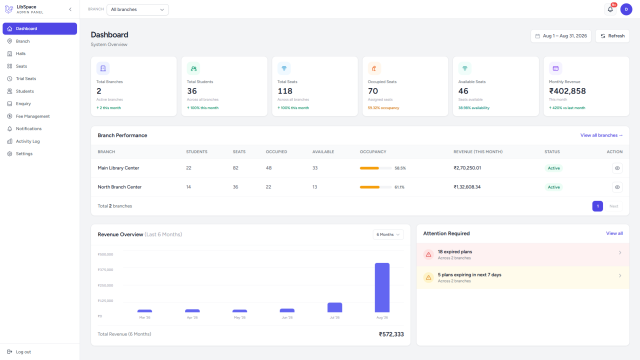Click the Enquiry sidebar icon
Image resolution: width=640 pixels, height=360 pixels.
tap(9, 104)
